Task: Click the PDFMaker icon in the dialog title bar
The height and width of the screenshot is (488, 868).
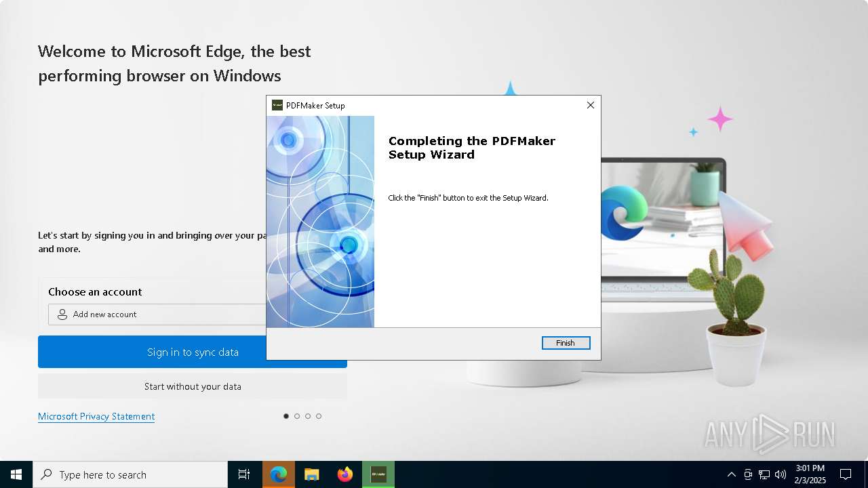Action: coord(277,105)
